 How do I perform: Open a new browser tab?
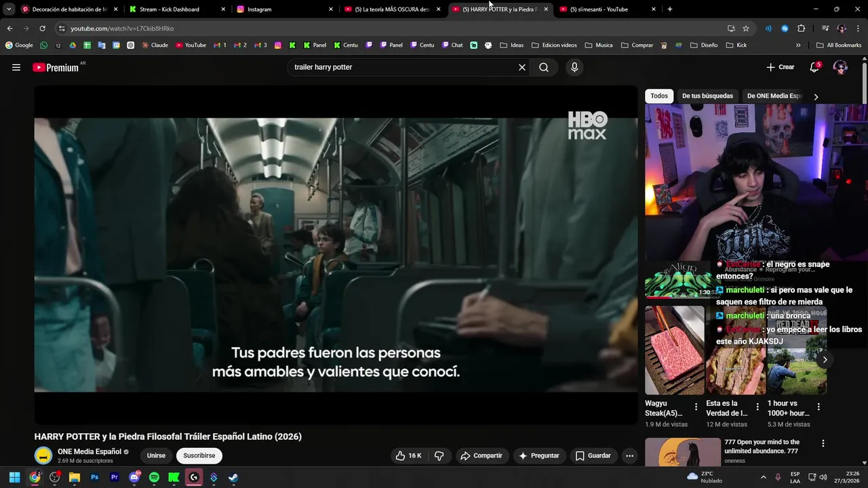(x=670, y=9)
